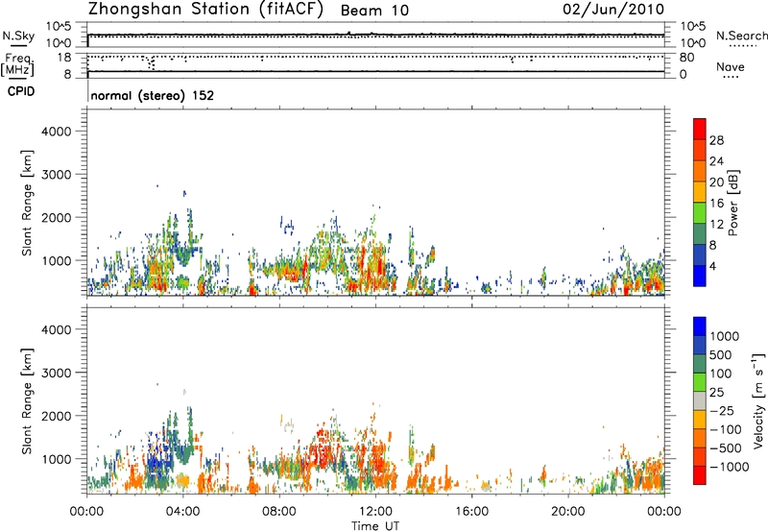Viewport: 768px width, 532px height.
Task: Click power colorbar value '16'
Action: (716, 204)
